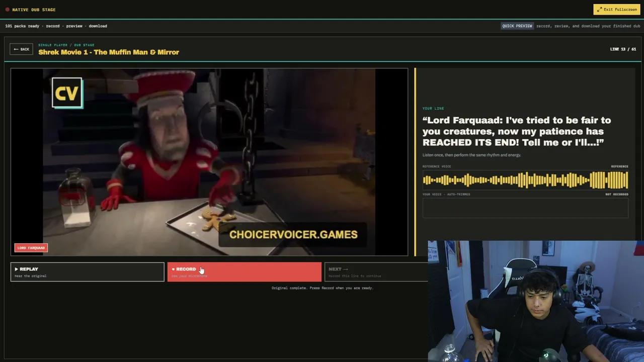Click the empty Your Voice waveform box
This screenshot has width=644, height=362.
(x=525, y=208)
